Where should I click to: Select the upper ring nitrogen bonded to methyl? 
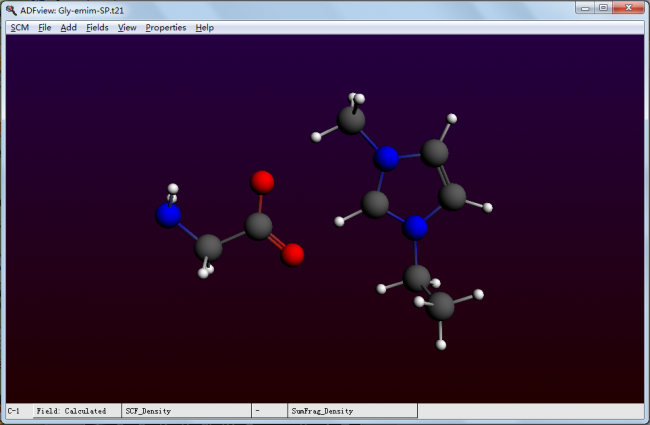click(x=386, y=159)
